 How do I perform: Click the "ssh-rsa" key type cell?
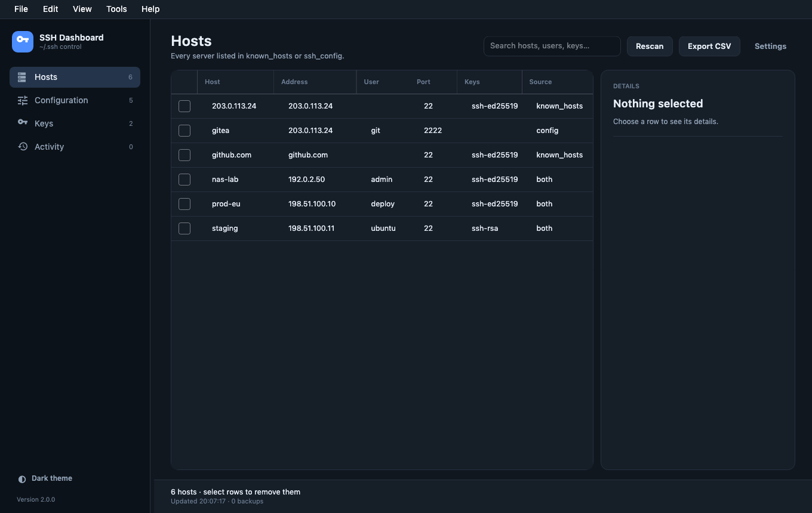(x=485, y=228)
